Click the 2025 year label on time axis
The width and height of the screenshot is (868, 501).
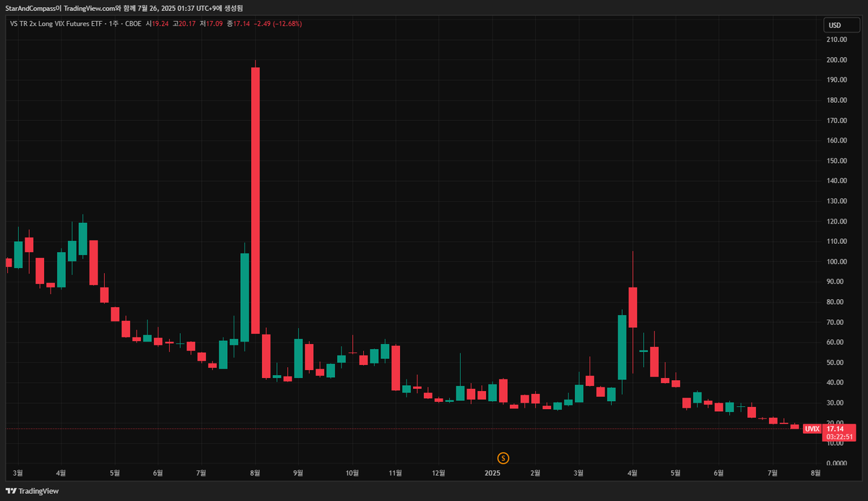pos(492,473)
